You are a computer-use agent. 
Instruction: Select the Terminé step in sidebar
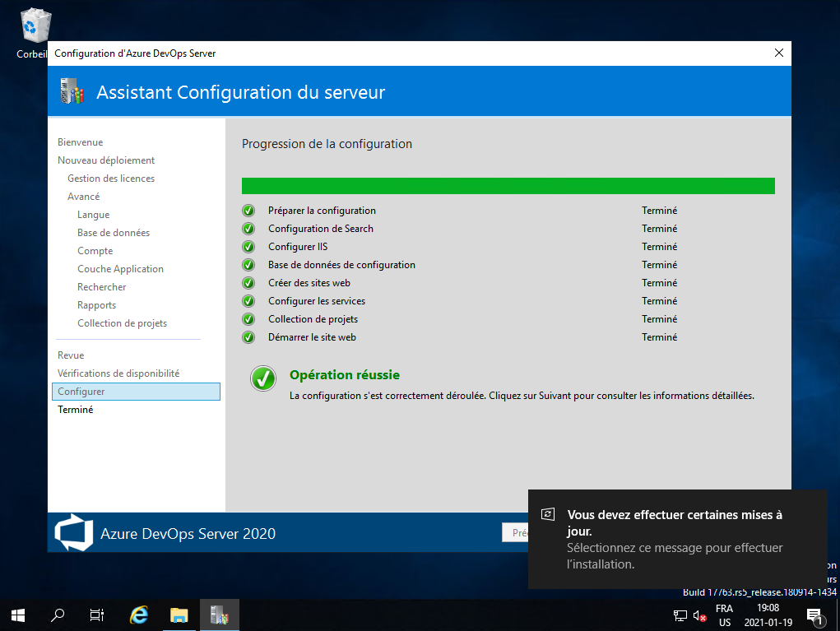76,410
